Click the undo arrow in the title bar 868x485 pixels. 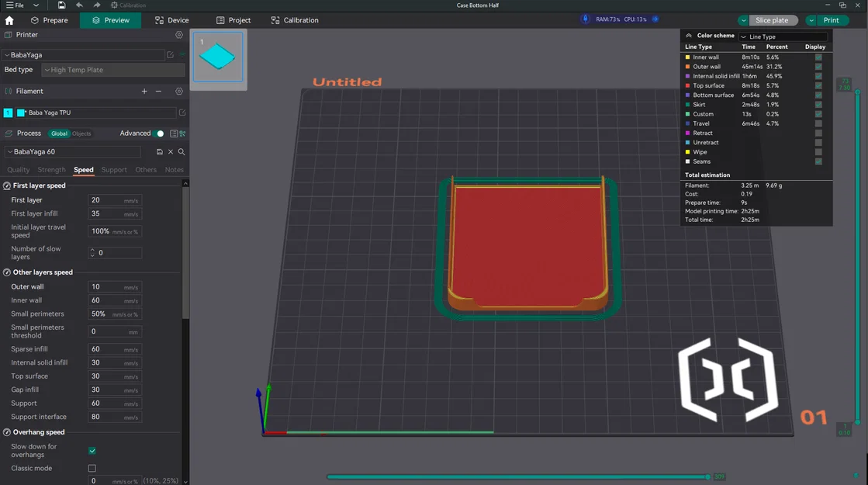pos(79,5)
